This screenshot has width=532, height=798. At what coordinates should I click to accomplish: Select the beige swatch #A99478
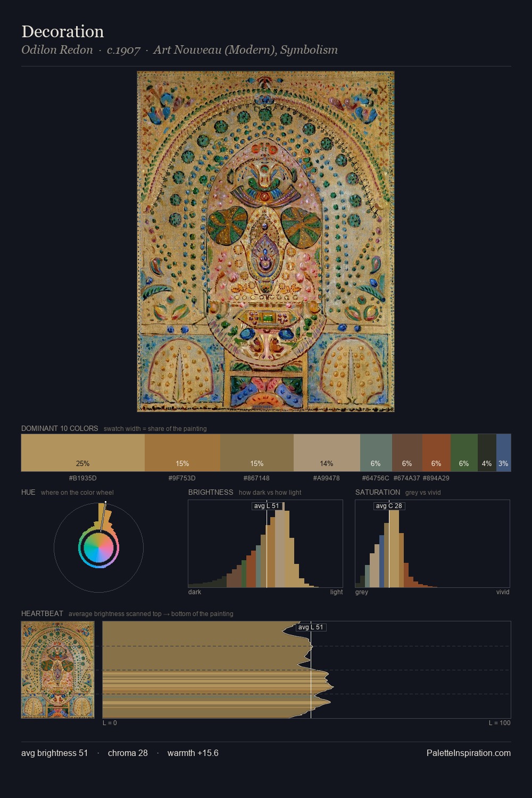point(327,453)
